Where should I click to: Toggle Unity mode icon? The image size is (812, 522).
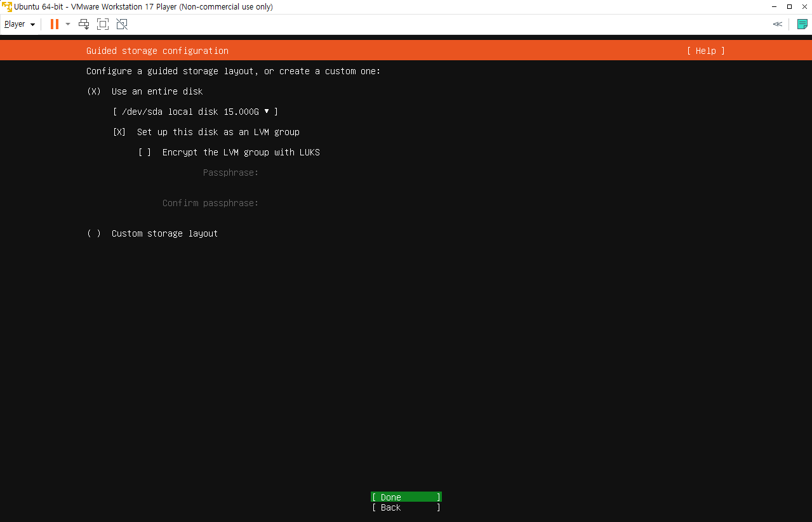point(122,24)
